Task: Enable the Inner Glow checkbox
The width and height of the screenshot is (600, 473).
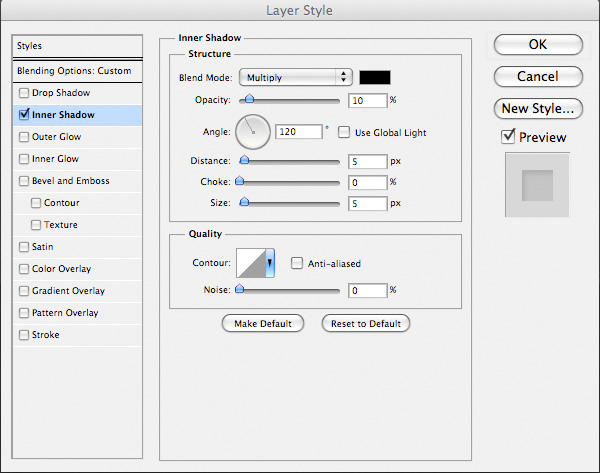Action: coord(24,159)
